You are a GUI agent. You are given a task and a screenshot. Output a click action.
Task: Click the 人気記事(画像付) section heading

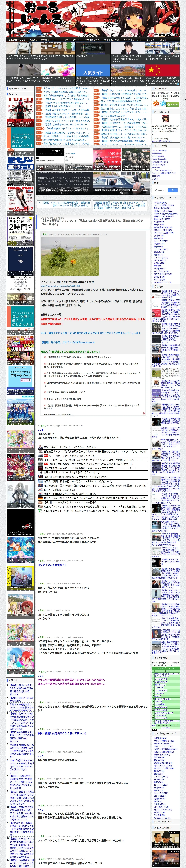pos(162,827)
